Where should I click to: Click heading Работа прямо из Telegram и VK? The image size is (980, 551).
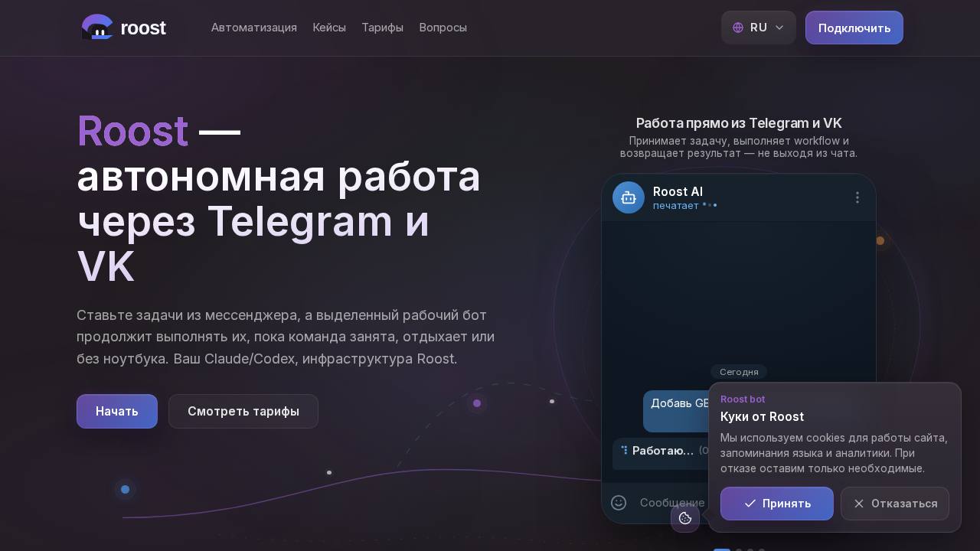[739, 123]
